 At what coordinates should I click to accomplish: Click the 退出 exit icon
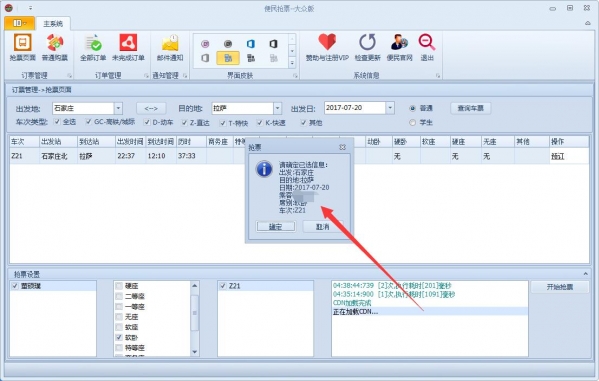[x=427, y=42]
